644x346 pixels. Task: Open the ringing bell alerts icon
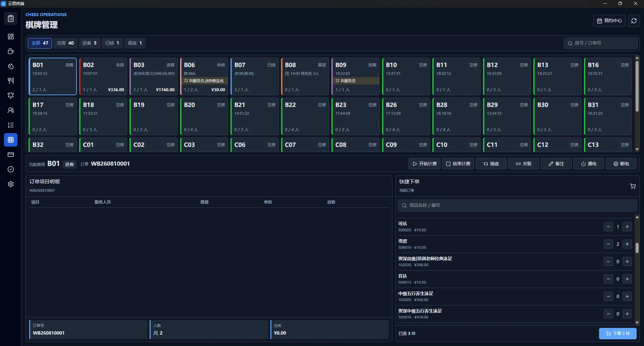(11, 96)
